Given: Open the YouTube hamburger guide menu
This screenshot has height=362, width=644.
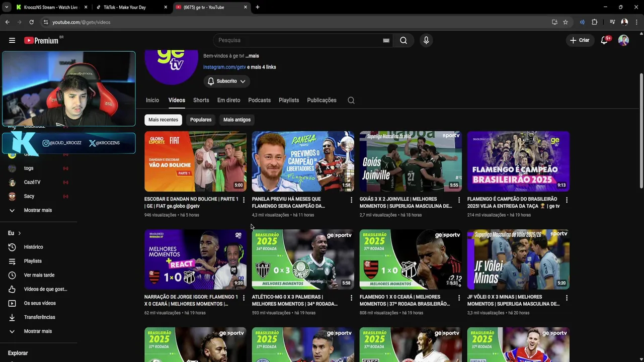Looking at the screenshot, I should point(12,40).
